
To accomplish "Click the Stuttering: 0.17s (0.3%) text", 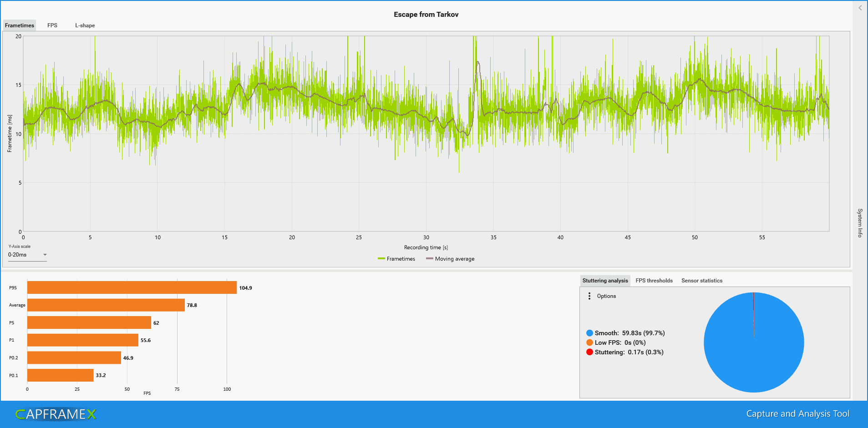I will click(629, 352).
